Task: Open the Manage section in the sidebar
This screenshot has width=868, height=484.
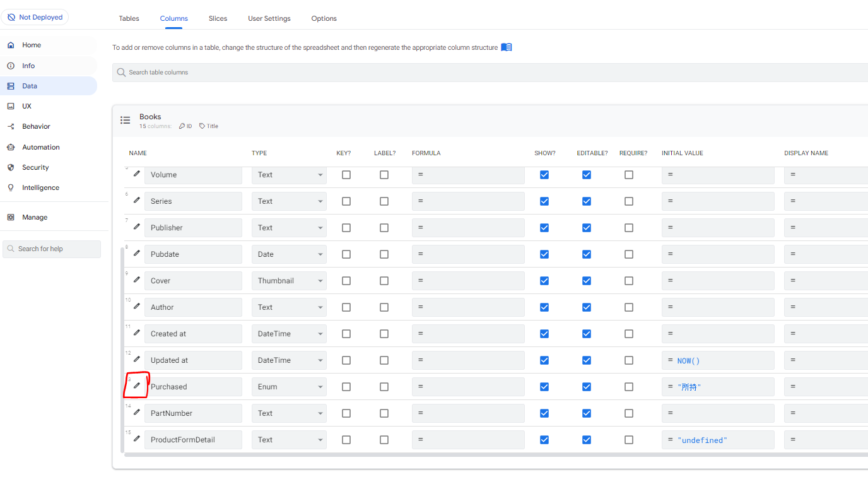Action: point(35,216)
